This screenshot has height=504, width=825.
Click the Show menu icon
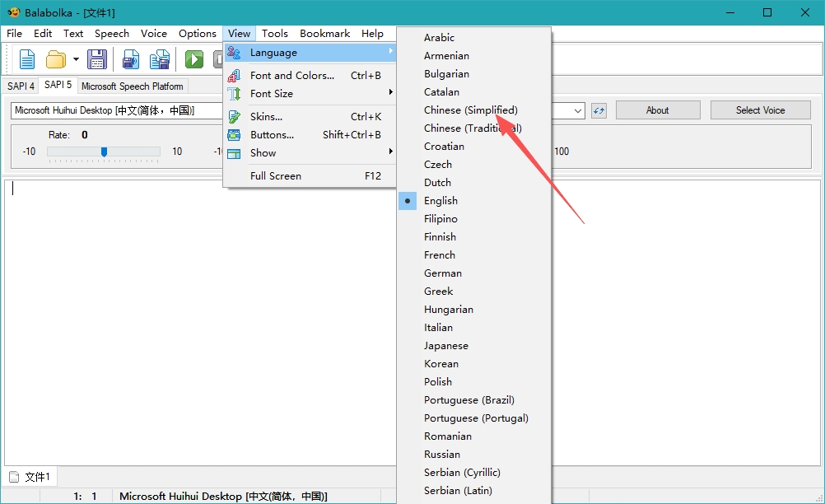tap(234, 154)
